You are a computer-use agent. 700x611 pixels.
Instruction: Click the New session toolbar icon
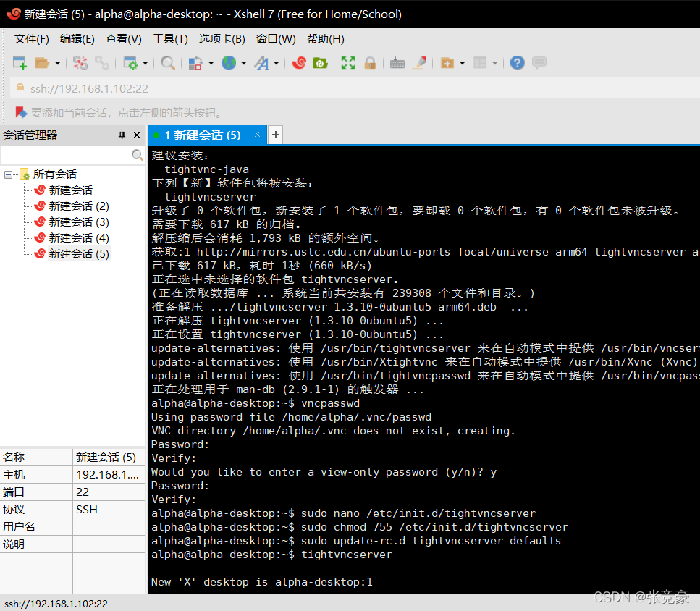(x=20, y=63)
